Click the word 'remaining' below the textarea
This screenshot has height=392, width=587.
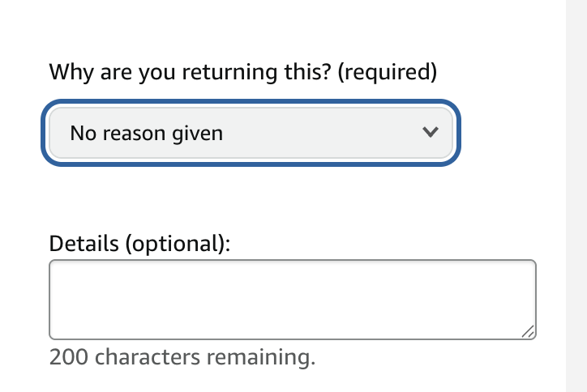(259, 358)
